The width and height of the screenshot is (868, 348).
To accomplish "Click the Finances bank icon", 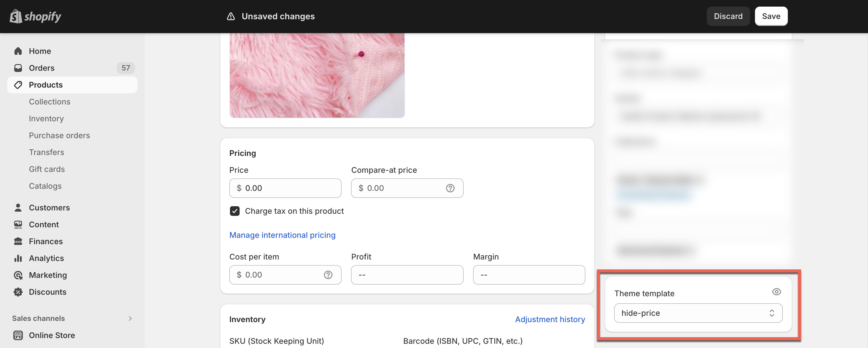I will 18,241.
